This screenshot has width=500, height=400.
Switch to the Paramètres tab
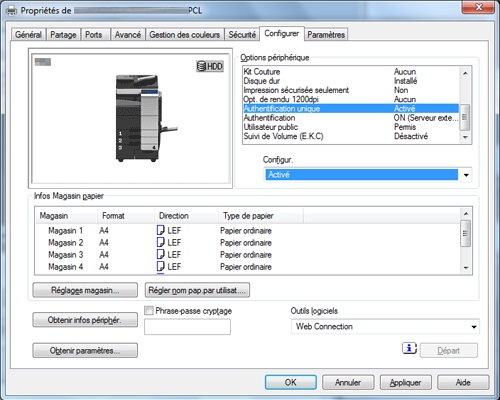[326, 35]
